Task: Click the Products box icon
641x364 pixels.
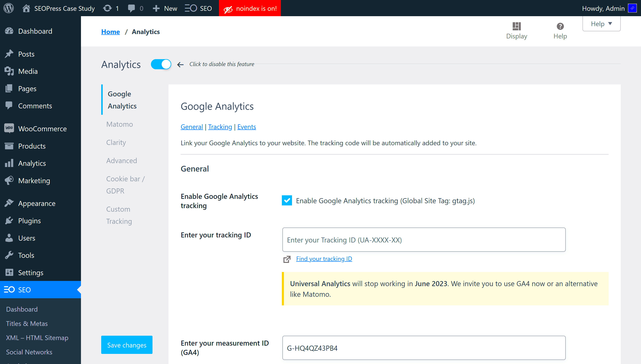Action: coord(9,146)
